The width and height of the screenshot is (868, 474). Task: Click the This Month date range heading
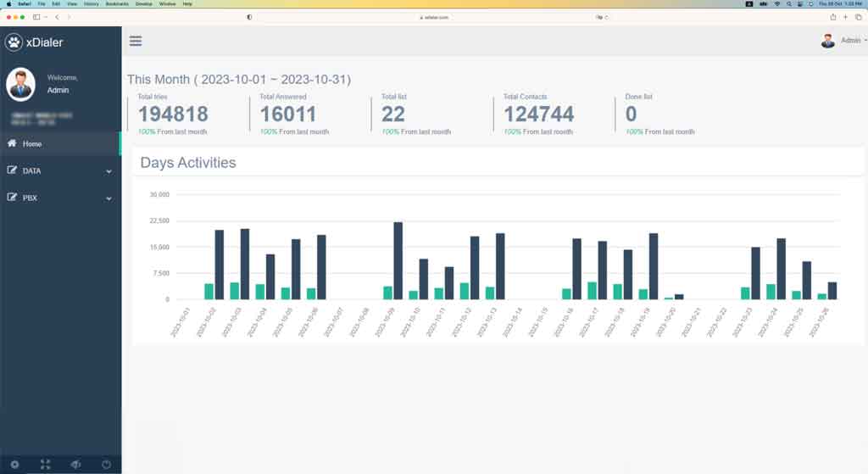239,79
